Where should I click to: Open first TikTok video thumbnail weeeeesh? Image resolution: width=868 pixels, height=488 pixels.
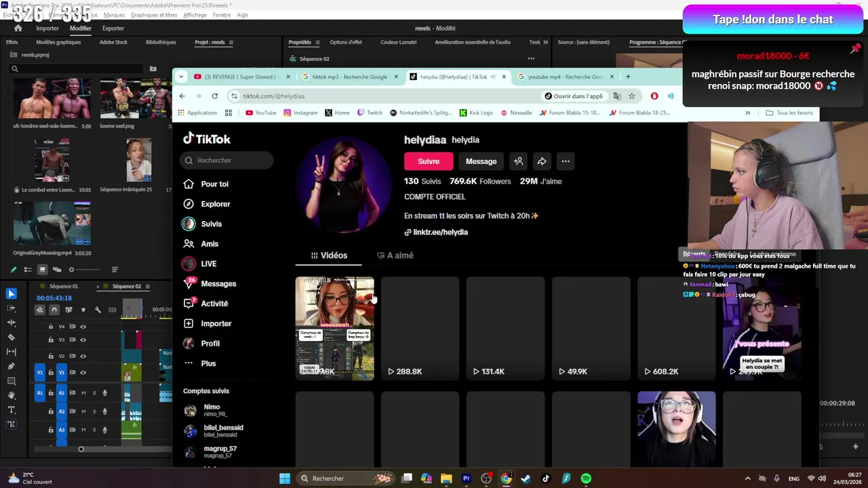(334, 328)
